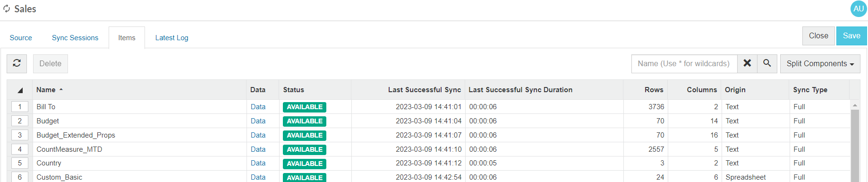Focus the Name wildcard search field

coord(684,63)
